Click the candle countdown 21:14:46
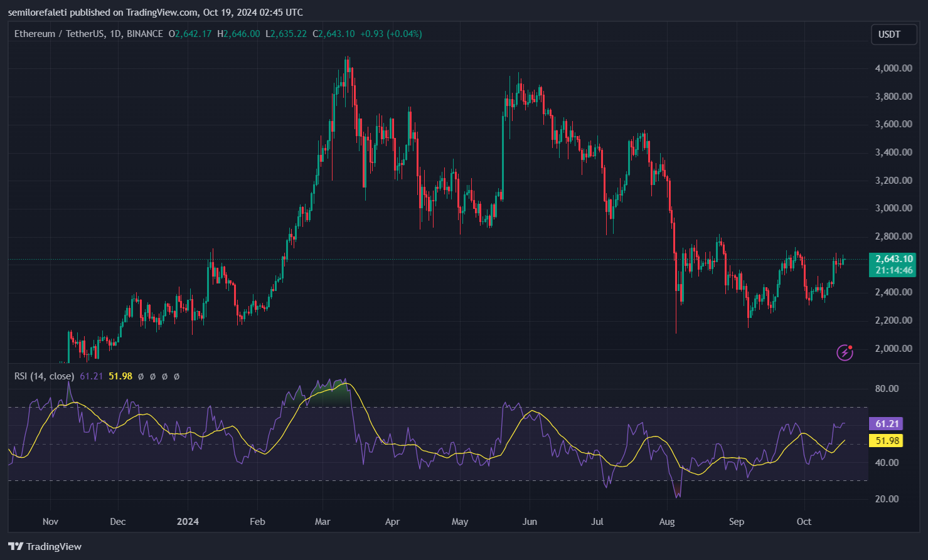 893,270
